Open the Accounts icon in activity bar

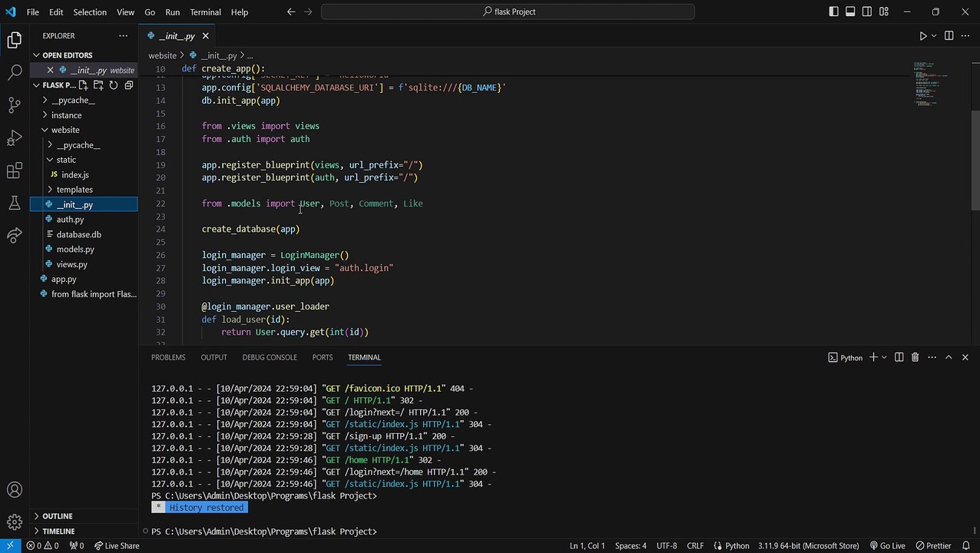pyautogui.click(x=15, y=489)
